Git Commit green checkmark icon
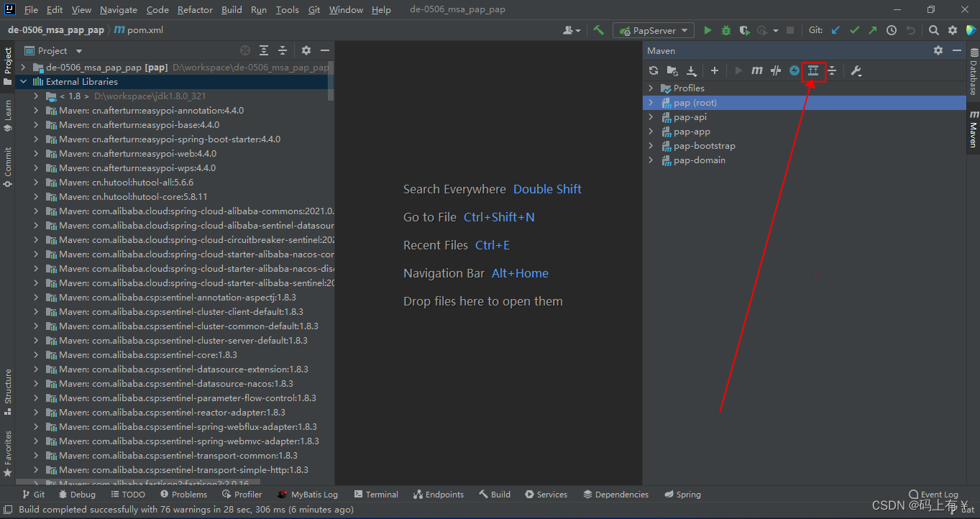 (854, 30)
